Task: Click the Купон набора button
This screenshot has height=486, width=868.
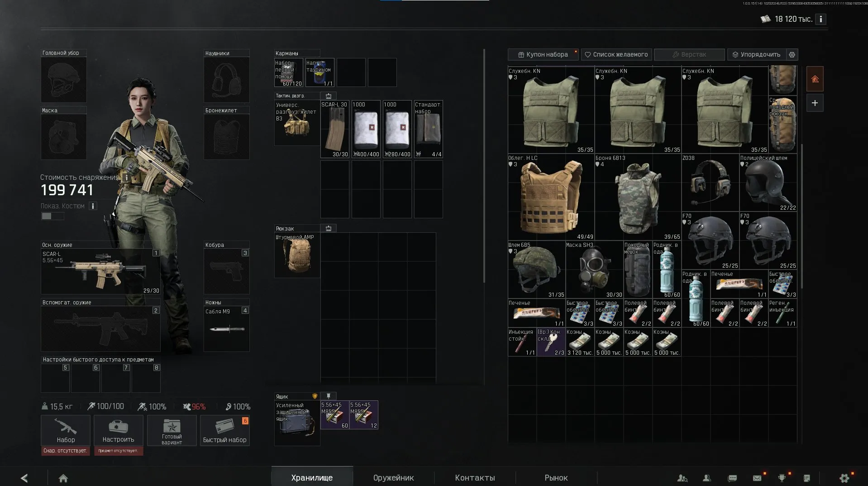Action: point(543,54)
